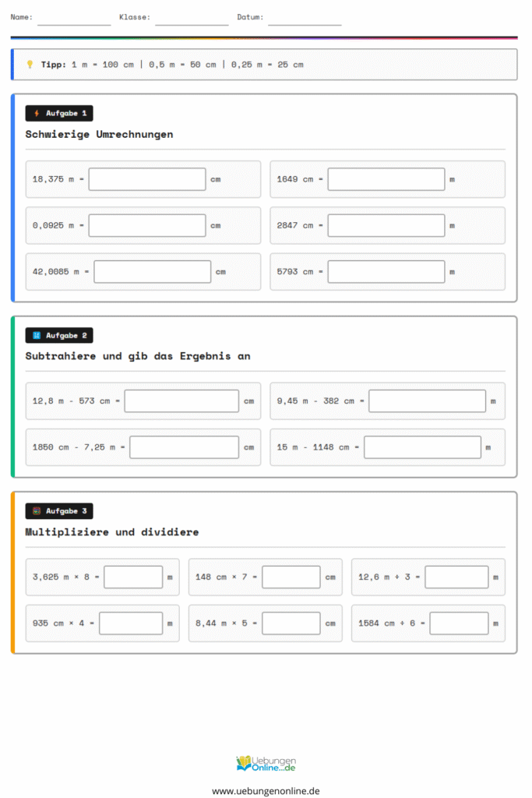Click the 148 cm × 7 answer box
The height and width of the screenshot is (798, 532).
pyautogui.click(x=291, y=577)
